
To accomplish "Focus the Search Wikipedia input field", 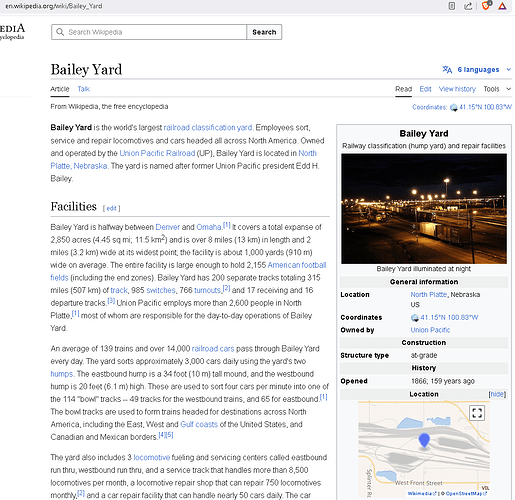I will pos(149,32).
